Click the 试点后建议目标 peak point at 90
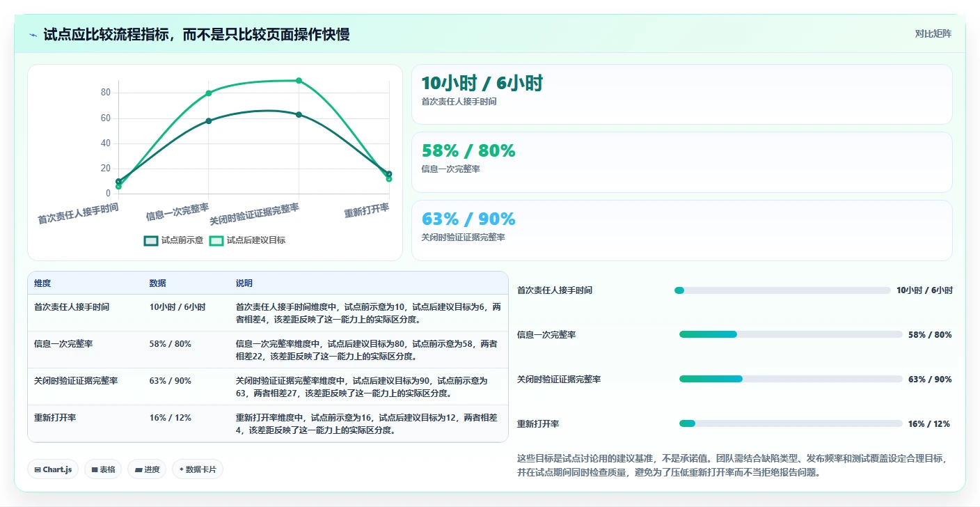 pos(299,81)
